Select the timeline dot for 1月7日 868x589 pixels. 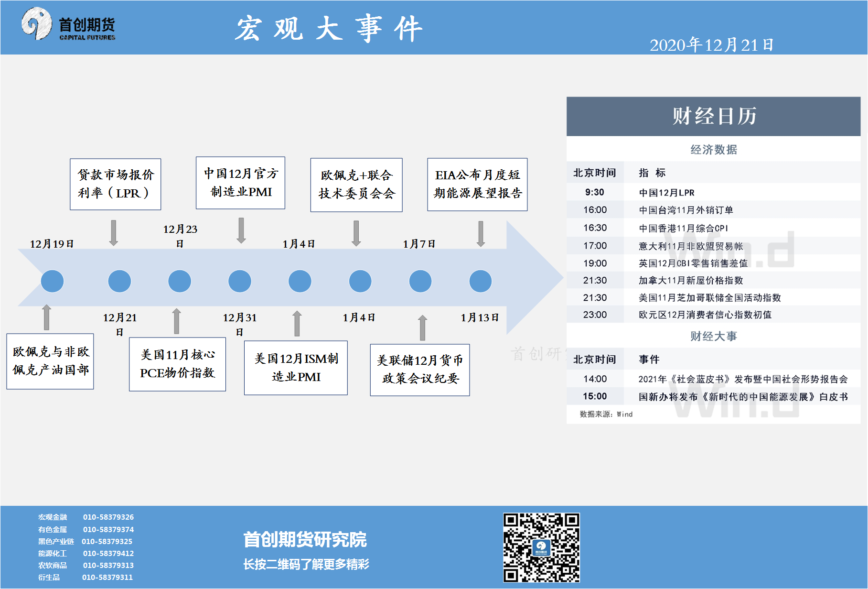pyautogui.click(x=420, y=281)
